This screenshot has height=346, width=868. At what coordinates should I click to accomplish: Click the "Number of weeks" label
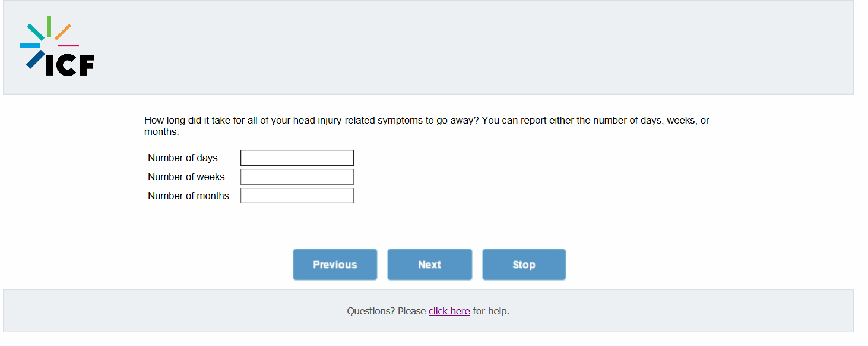point(186,177)
